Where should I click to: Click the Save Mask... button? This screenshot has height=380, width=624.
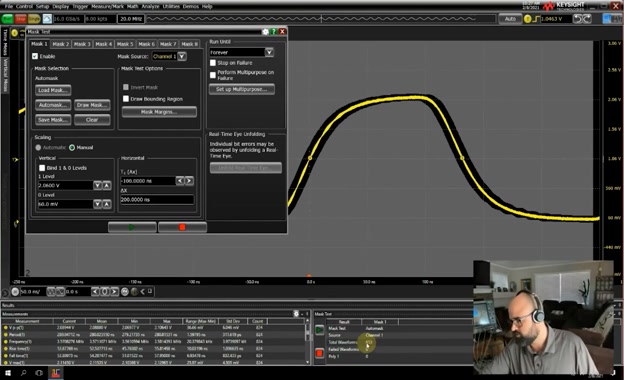(x=53, y=120)
